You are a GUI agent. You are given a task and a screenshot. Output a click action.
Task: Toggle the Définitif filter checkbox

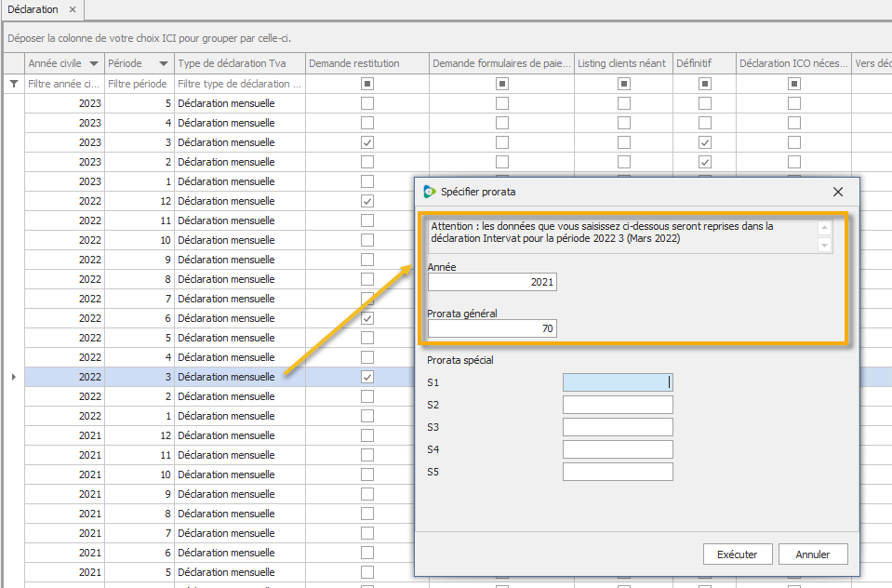[705, 84]
